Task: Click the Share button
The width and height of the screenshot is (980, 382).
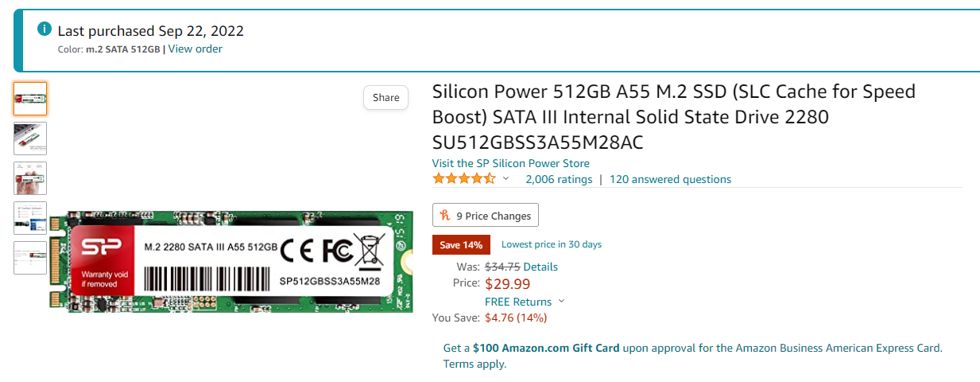Action: (385, 98)
